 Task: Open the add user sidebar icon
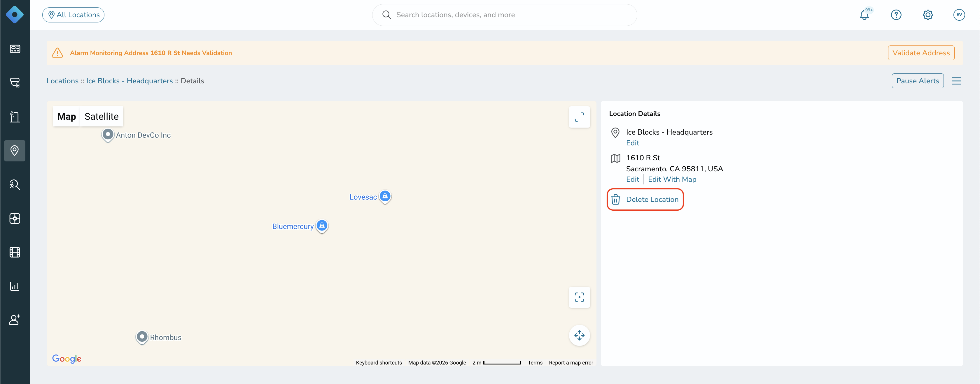(x=15, y=320)
